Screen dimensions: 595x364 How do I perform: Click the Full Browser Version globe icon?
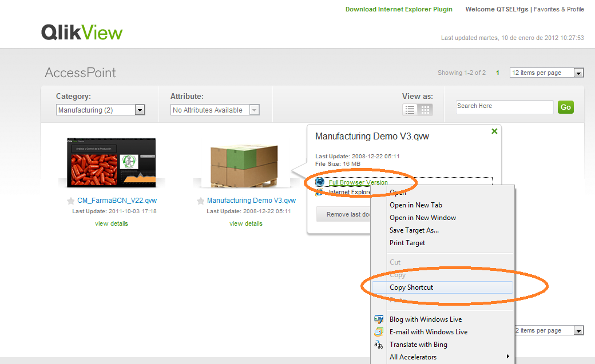point(320,182)
